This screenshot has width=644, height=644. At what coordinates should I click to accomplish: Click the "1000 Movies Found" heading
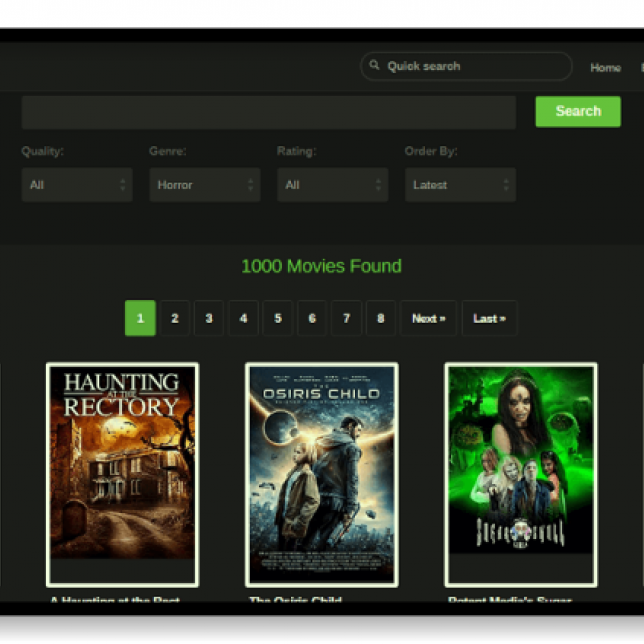[x=321, y=266]
